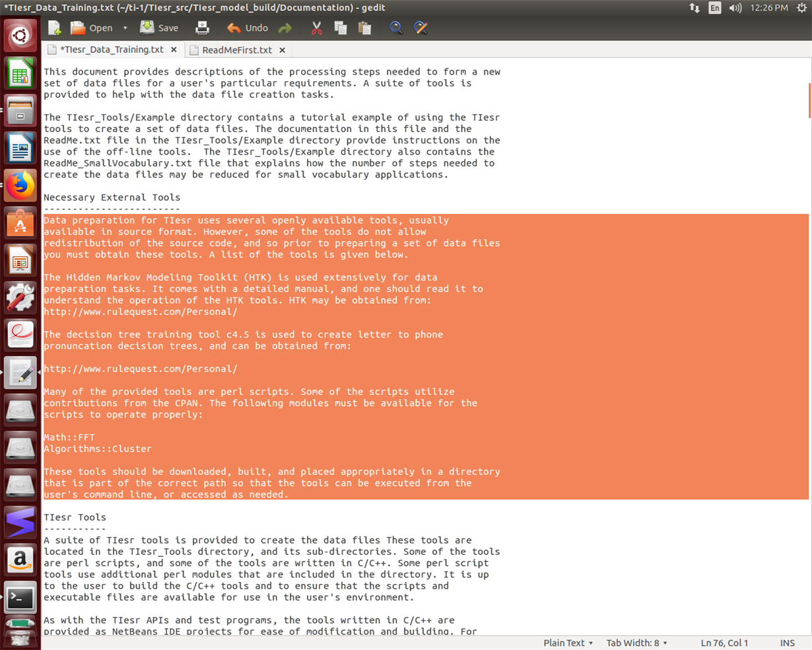Create a new document with toolbar icon
The width and height of the screenshot is (812, 650).
(x=54, y=28)
